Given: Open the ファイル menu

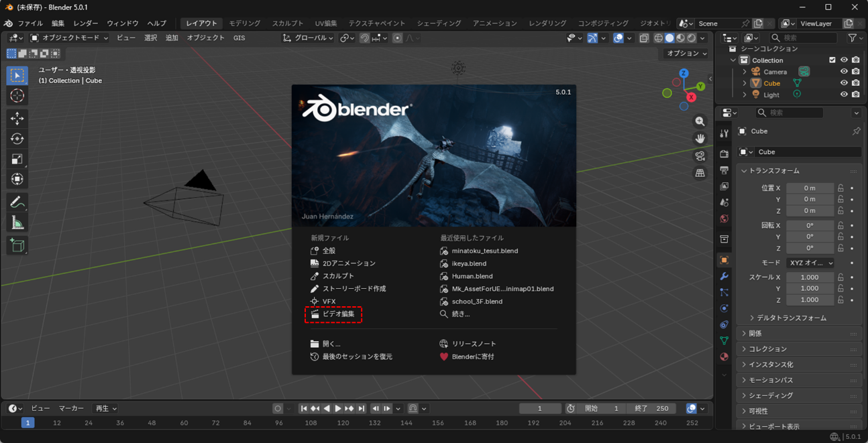Looking at the screenshot, I should point(30,23).
